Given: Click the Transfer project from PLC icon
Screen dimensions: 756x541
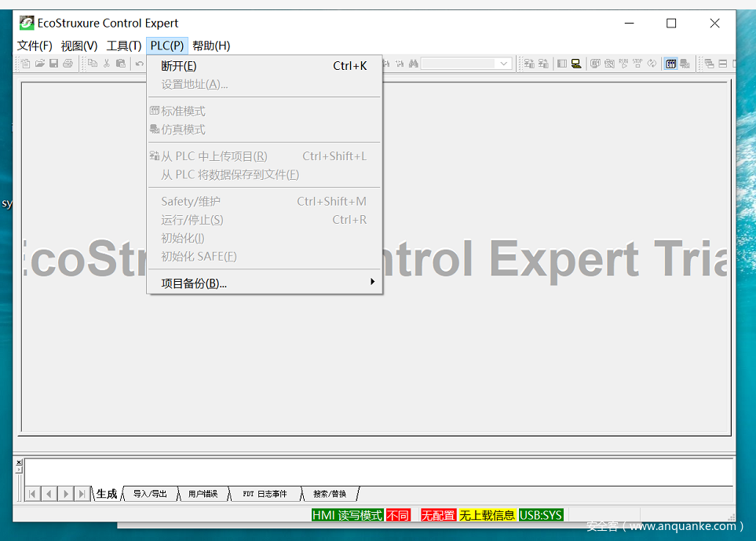Looking at the screenshot, I should click(x=543, y=64).
